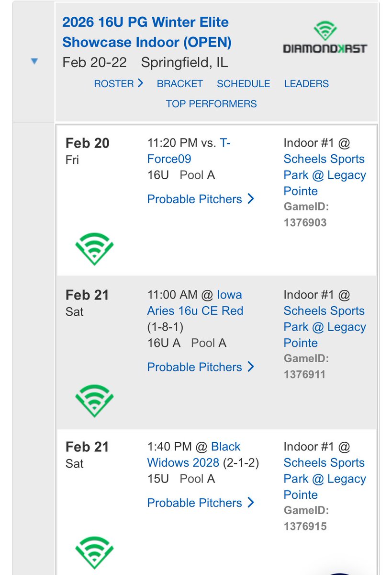
Task: Go to the SCHEDULE section
Action: [x=243, y=83]
